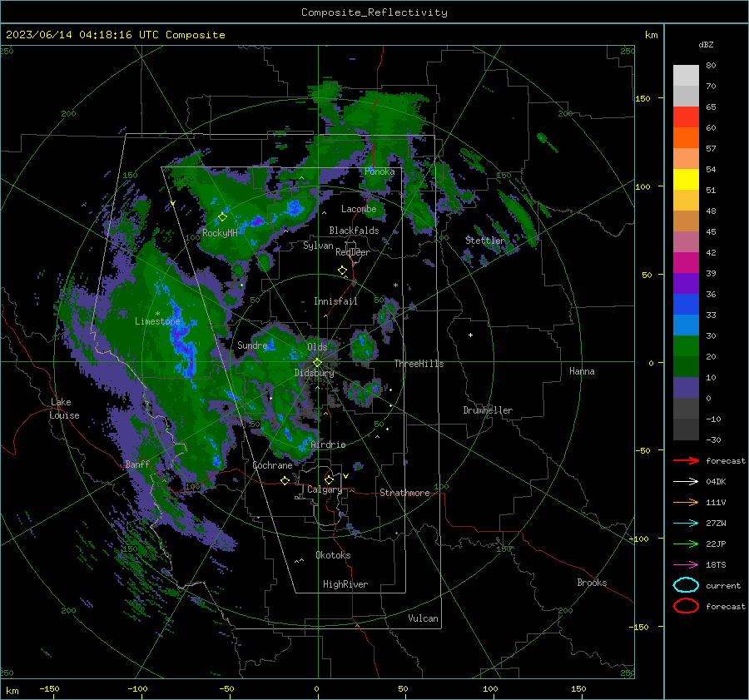Click the yellow diamond marker above Calgary label
The width and height of the screenshot is (749, 700).
pos(329,479)
